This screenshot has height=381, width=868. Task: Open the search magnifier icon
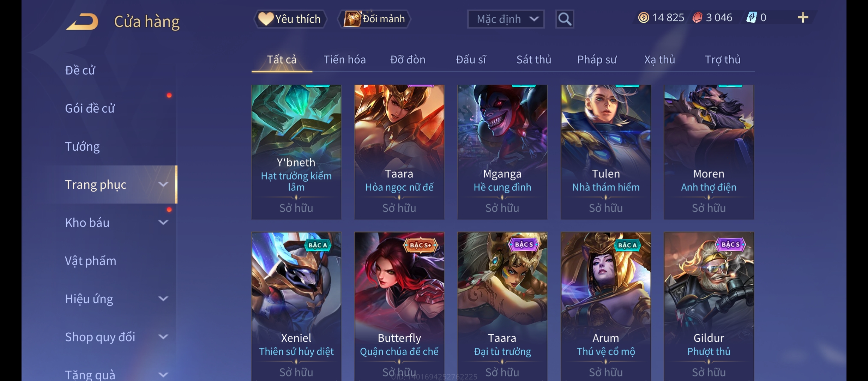[x=565, y=19]
